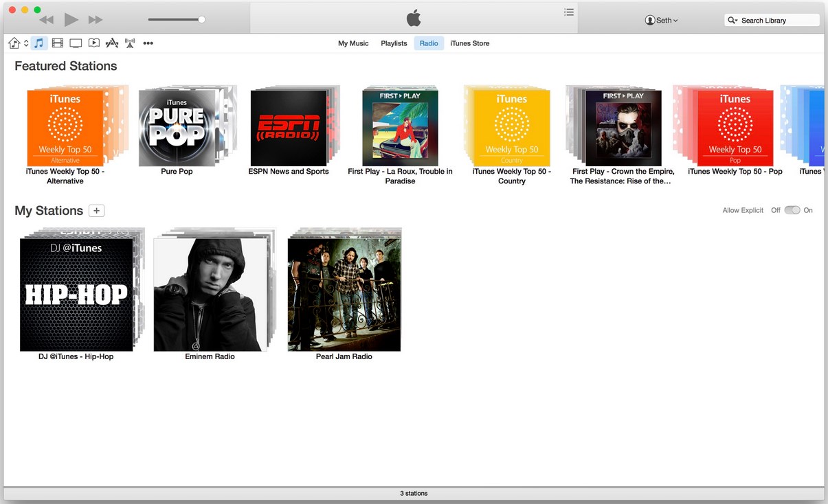Skip back to the previous track
Screen dimensions: 828x504
46,20
